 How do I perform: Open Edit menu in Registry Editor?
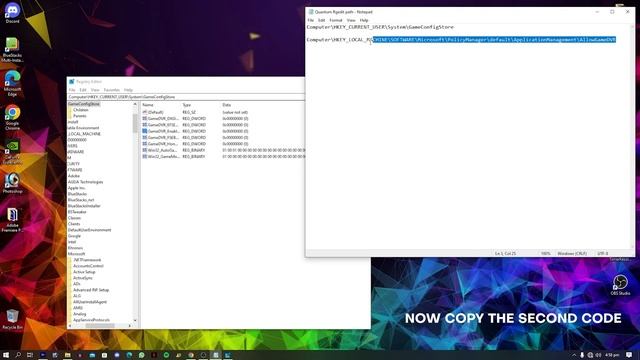point(83,90)
